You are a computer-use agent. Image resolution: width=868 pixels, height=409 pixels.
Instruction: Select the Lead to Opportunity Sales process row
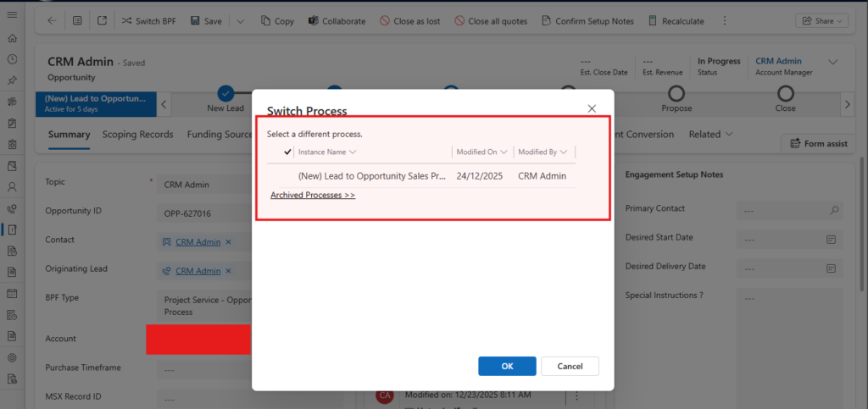tap(371, 176)
